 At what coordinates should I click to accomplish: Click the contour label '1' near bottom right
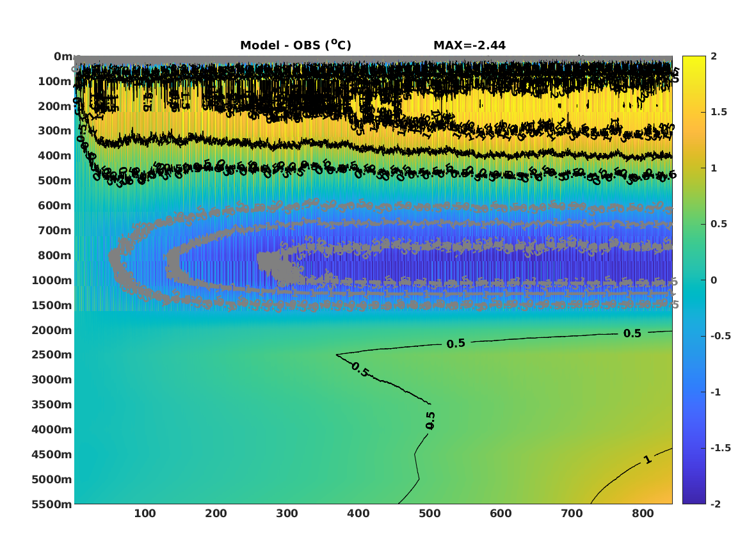pos(647,460)
